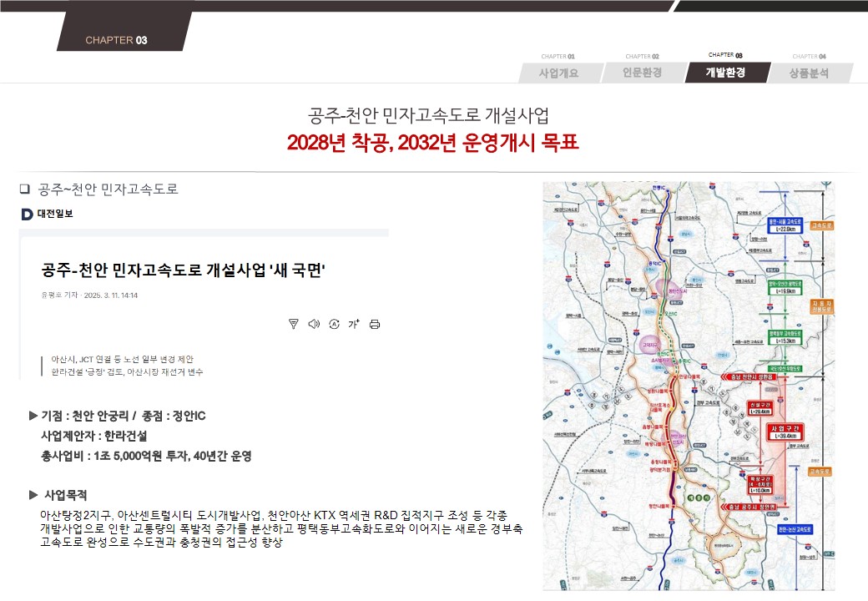Screen dimensions: 868x601
Task: Click the '가+' font size icon
Action: (x=354, y=324)
